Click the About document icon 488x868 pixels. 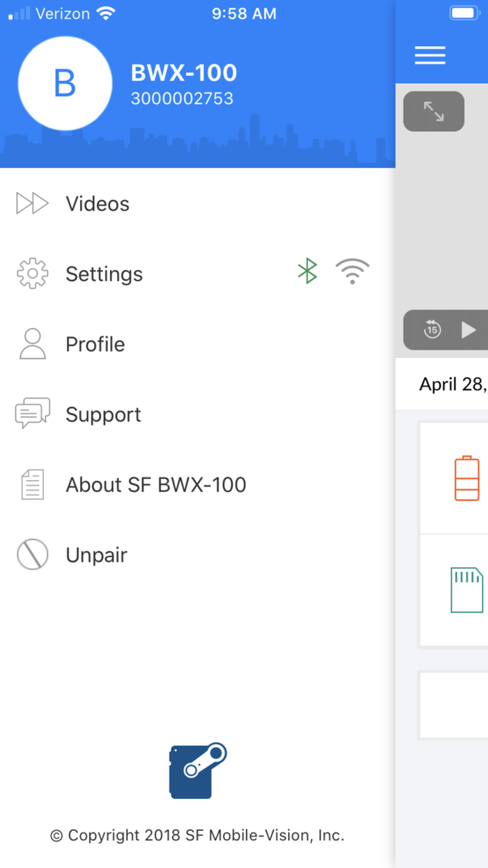tap(32, 484)
